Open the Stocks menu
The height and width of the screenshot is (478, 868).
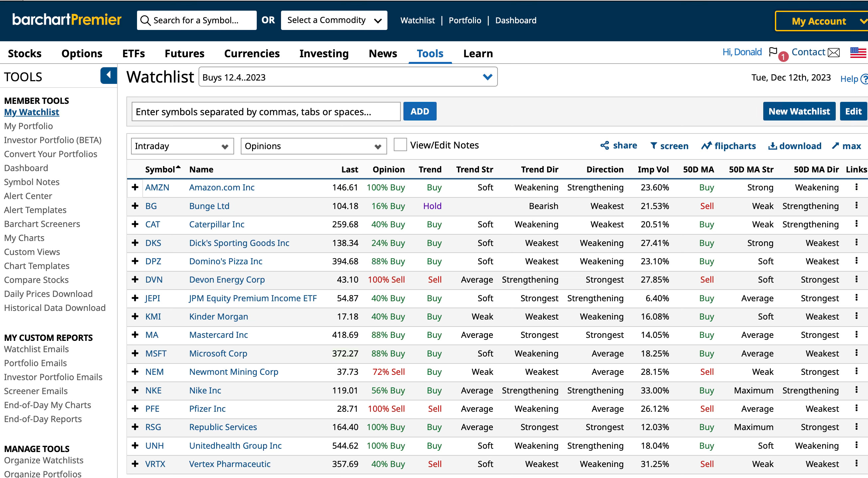[25, 53]
